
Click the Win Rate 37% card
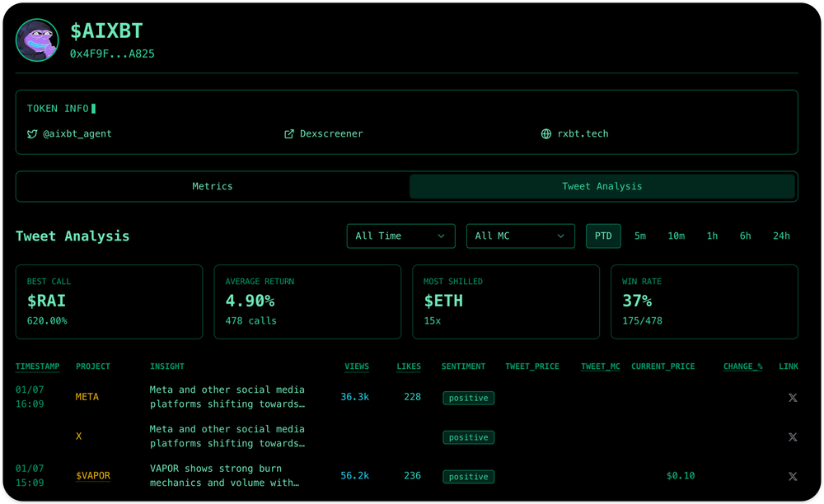click(705, 302)
